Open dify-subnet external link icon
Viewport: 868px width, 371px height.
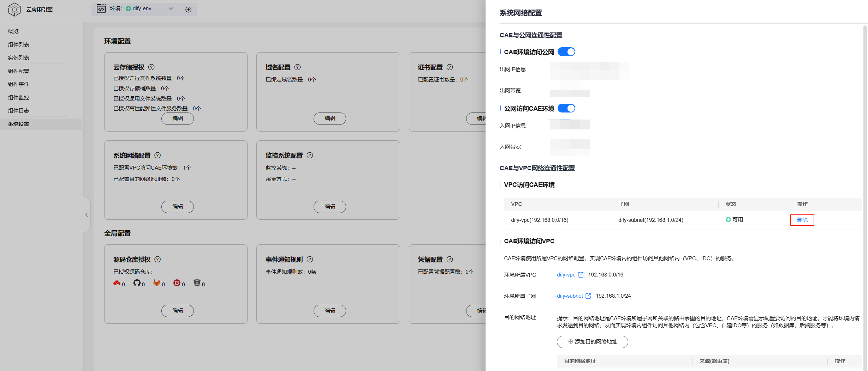(588, 296)
